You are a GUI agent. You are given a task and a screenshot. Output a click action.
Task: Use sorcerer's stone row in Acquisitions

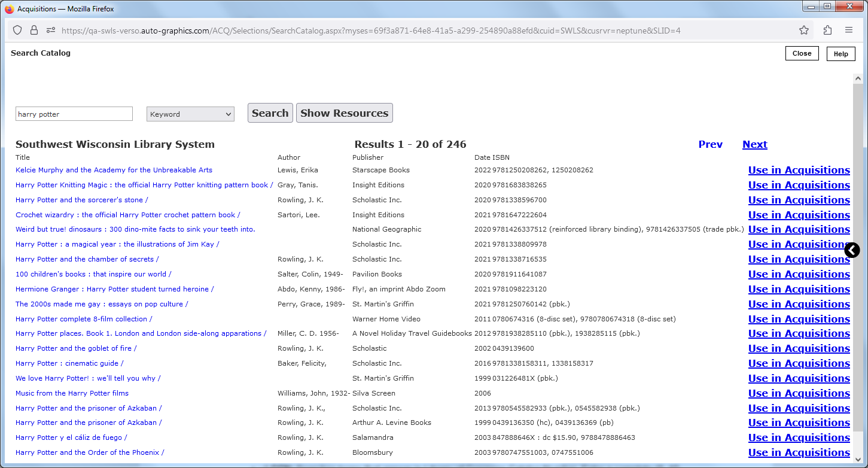[799, 200]
